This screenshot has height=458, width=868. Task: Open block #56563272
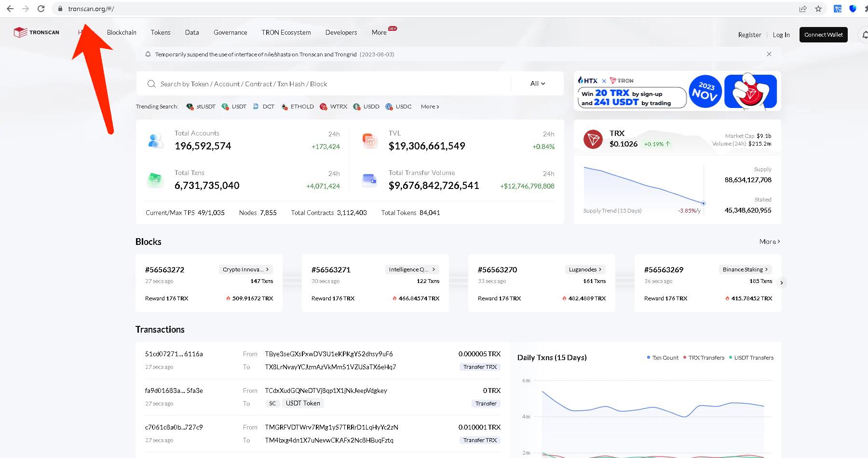pyautogui.click(x=164, y=269)
